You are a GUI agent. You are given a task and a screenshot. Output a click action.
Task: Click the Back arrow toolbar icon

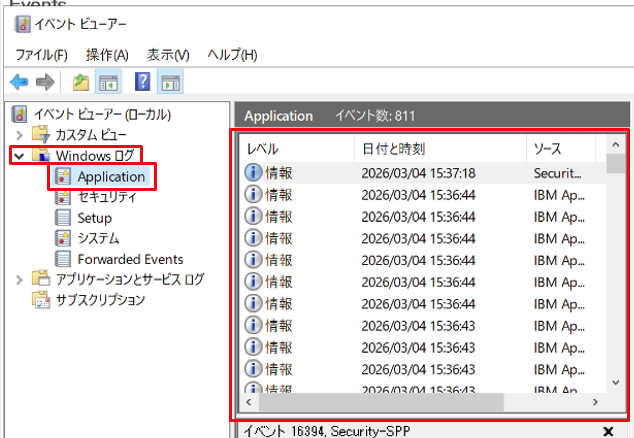click(x=19, y=82)
